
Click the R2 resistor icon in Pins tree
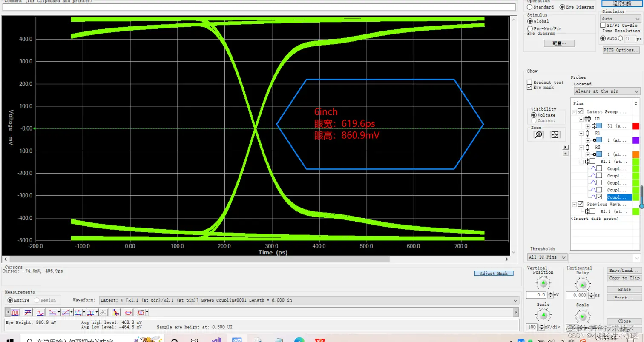(x=588, y=147)
